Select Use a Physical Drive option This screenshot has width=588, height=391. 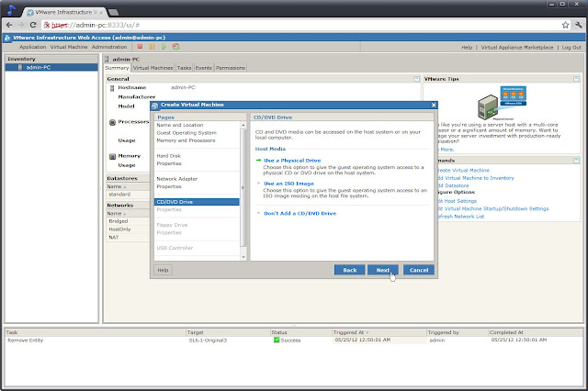tap(292, 161)
